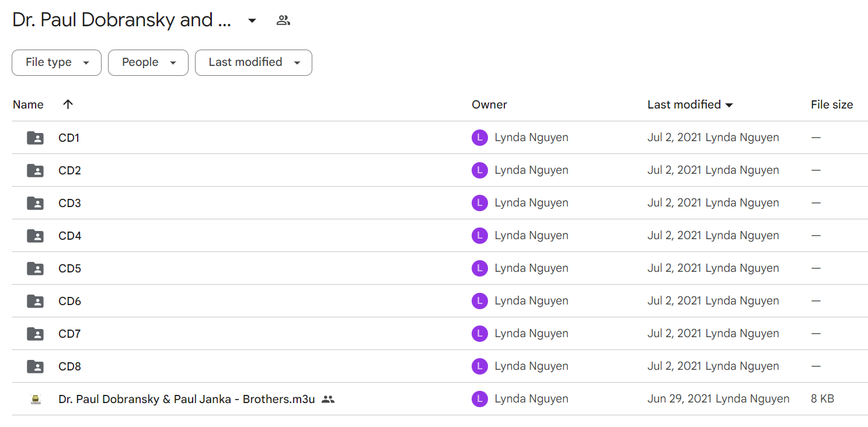Screen dimensions: 868x427
Task: Click the Jul 2, 2021 date in CD8 row
Action: tap(674, 366)
